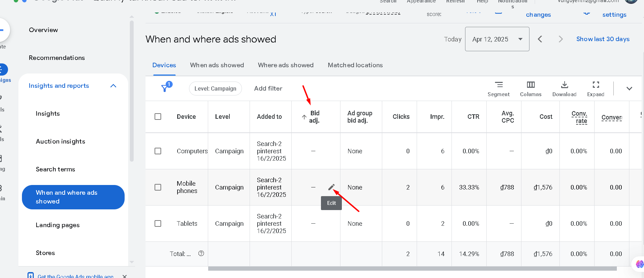Click the mobile phone icon in app banner
The image size is (644, 278).
pos(31,275)
